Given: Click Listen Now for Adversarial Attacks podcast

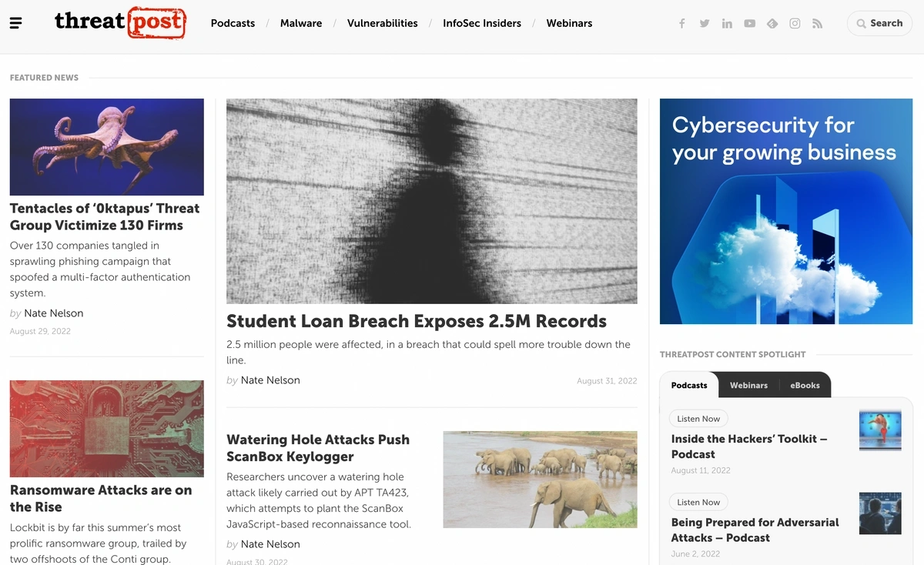Looking at the screenshot, I should [698, 502].
